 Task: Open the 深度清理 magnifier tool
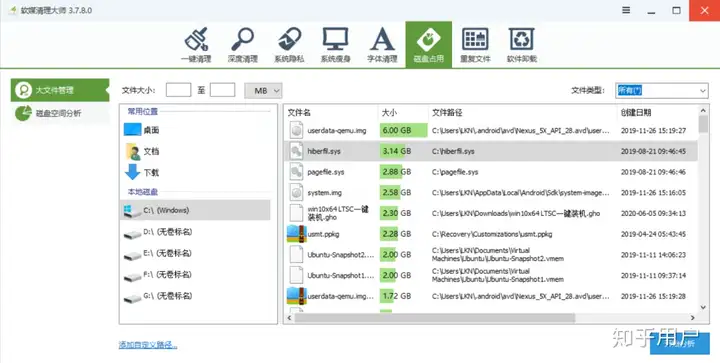[242, 45]
